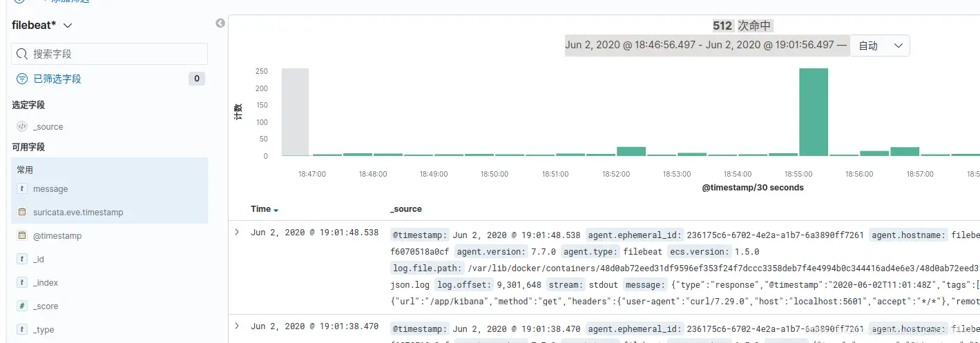This screenshot has height=343, width=980.
Task: Click the string icon beside _id
Action: [22, 259]
